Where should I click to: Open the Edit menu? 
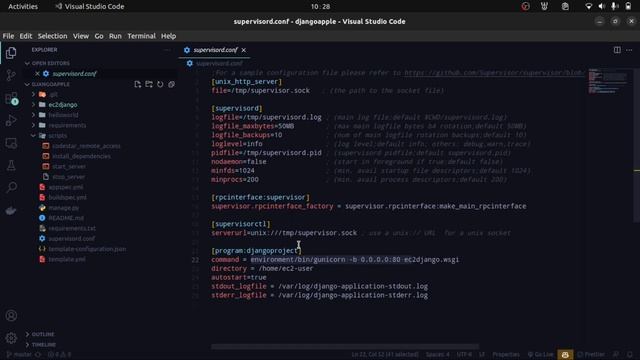26,36
